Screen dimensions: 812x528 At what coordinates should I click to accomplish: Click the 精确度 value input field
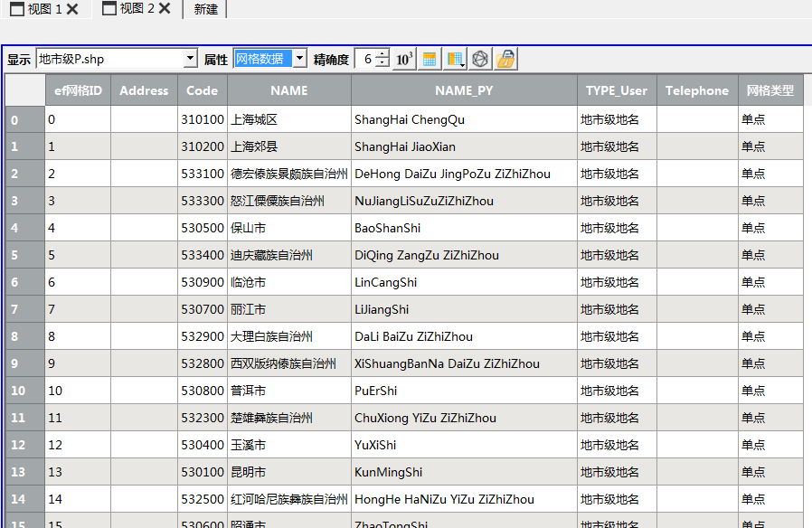pyautogui.click(x=366, y=60)
